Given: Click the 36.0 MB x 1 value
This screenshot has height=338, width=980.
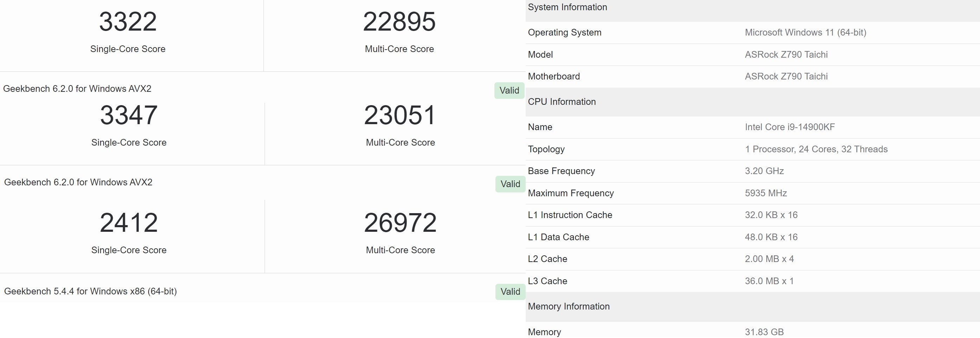Looking at the screenshot, I should (x=769, y=281).
